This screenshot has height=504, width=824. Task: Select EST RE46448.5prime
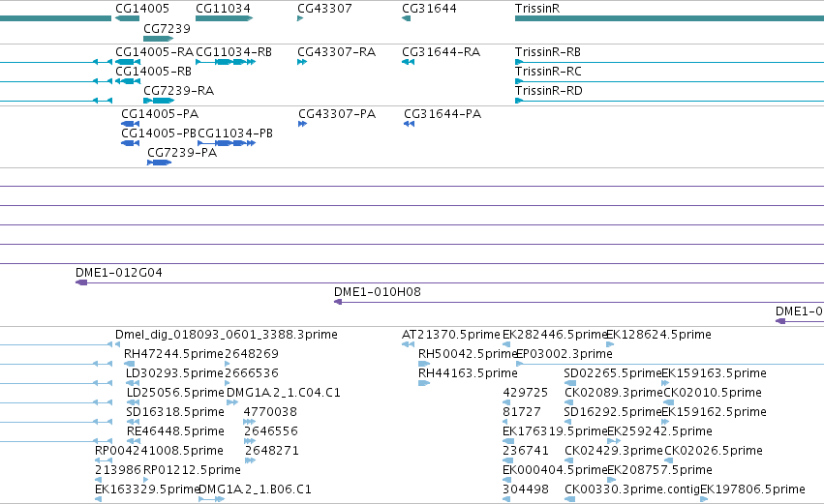[175, 431]
